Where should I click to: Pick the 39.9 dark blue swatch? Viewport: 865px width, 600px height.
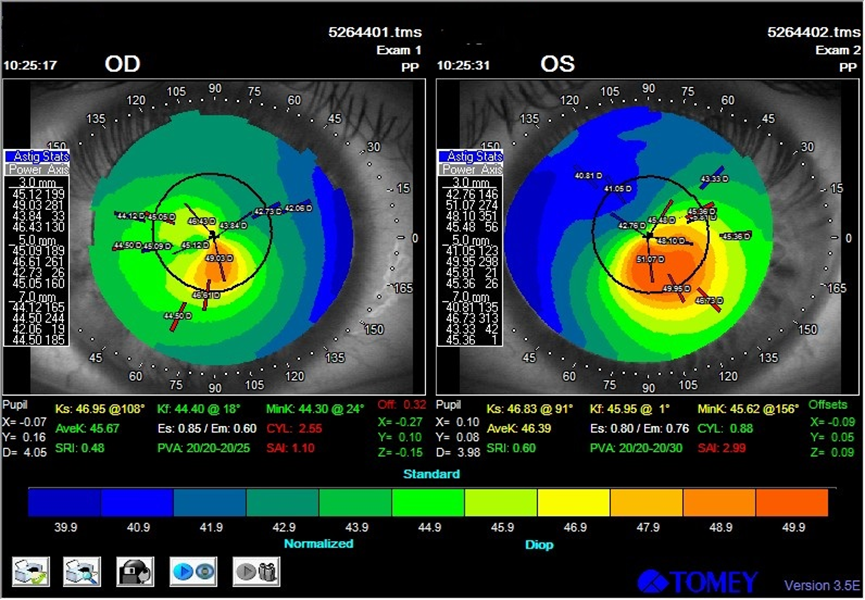point(65,502)
